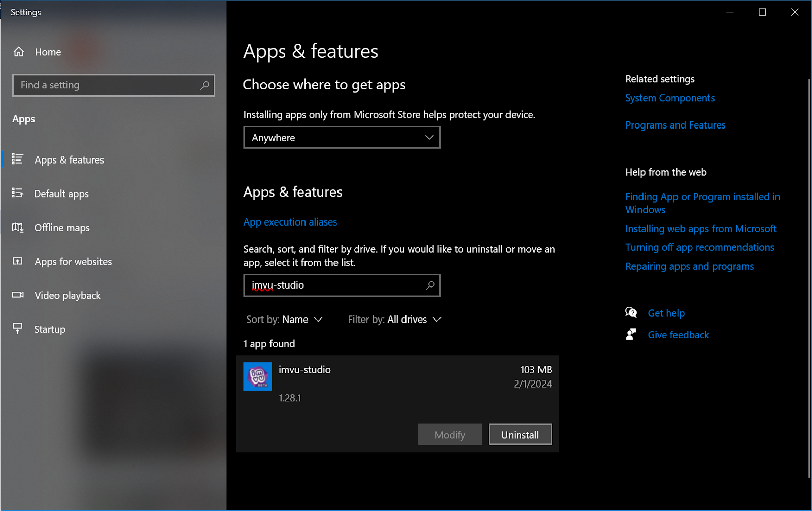Viewport: 812px width, 511px height.
Task: Open the Anywhere install source dropdown
Action: tap(342, 138)
